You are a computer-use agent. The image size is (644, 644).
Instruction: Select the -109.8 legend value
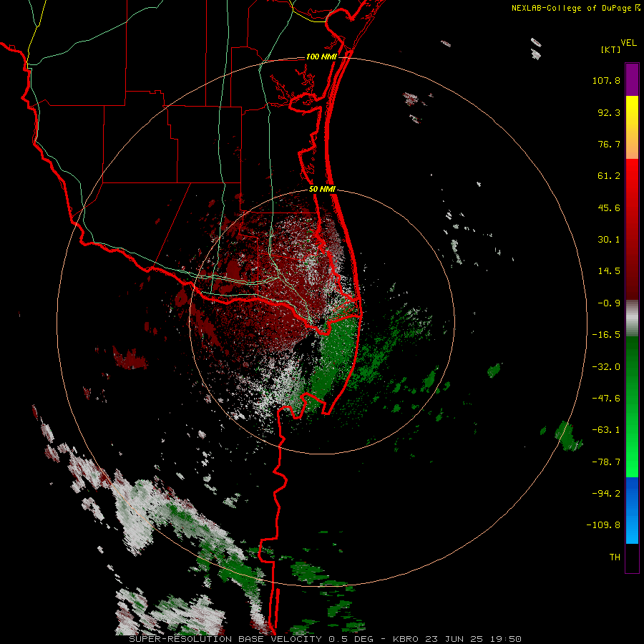(x=603, y=525)
